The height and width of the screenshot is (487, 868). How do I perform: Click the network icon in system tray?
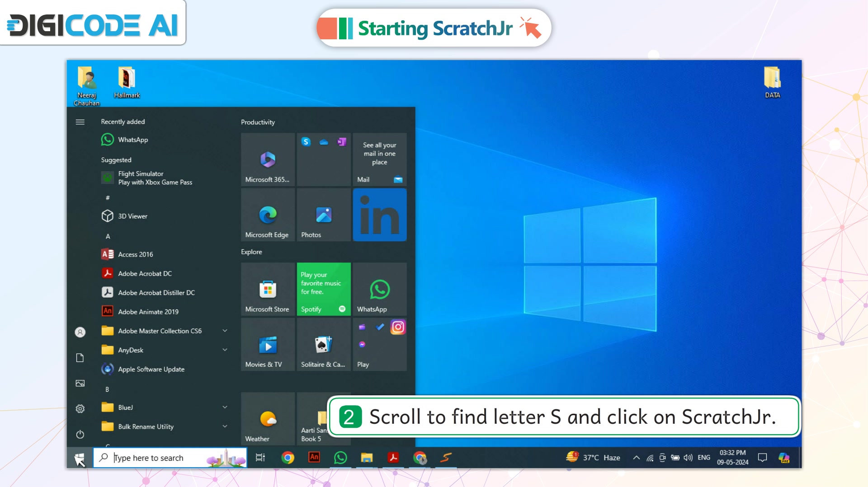coord(650,458)
